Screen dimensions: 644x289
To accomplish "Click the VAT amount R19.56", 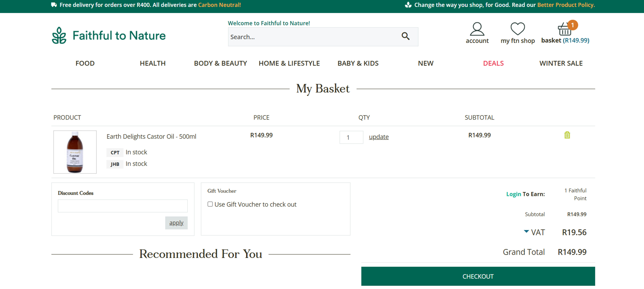I will coord(574,232).
